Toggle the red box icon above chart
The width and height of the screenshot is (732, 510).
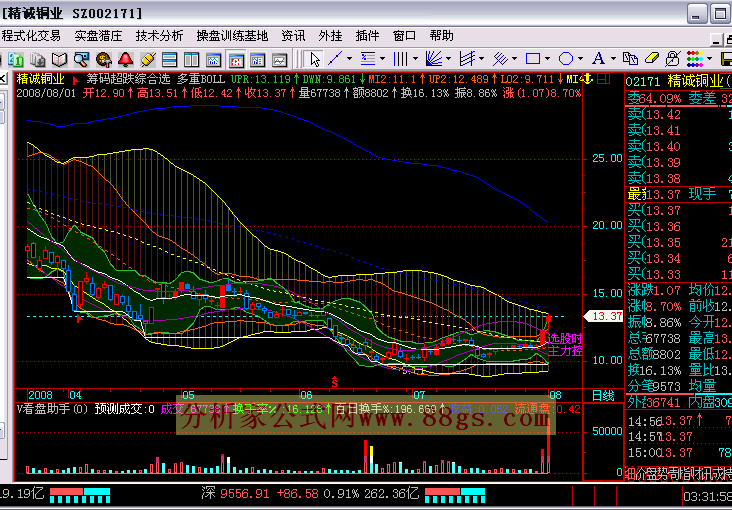604,79
